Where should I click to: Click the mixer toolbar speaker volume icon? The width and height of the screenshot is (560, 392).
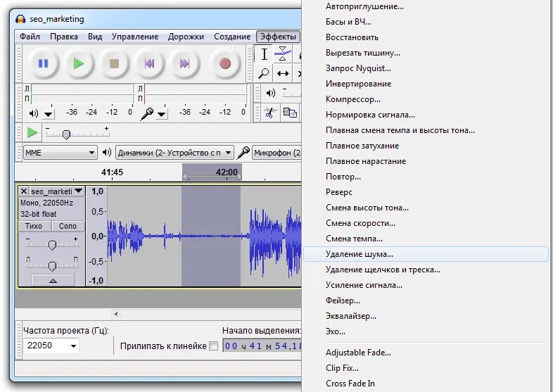(270, 94)
